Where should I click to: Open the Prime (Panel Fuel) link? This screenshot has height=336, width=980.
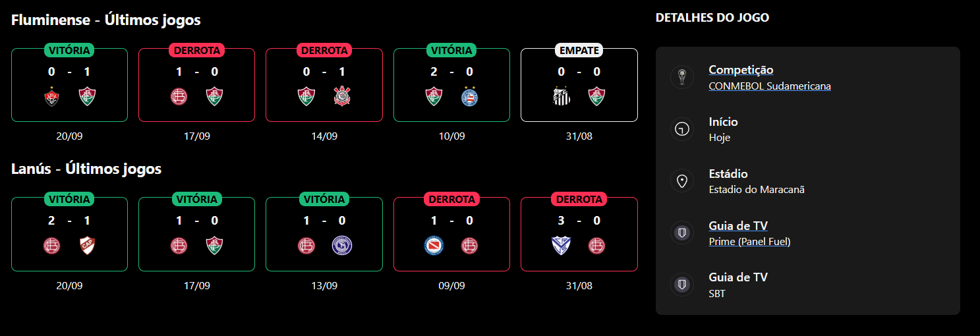[x=749, y=242]
